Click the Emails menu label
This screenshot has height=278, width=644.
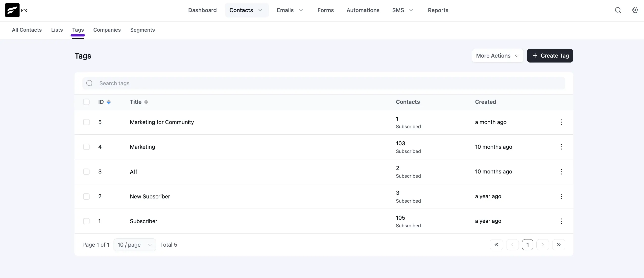pos(285,10)
